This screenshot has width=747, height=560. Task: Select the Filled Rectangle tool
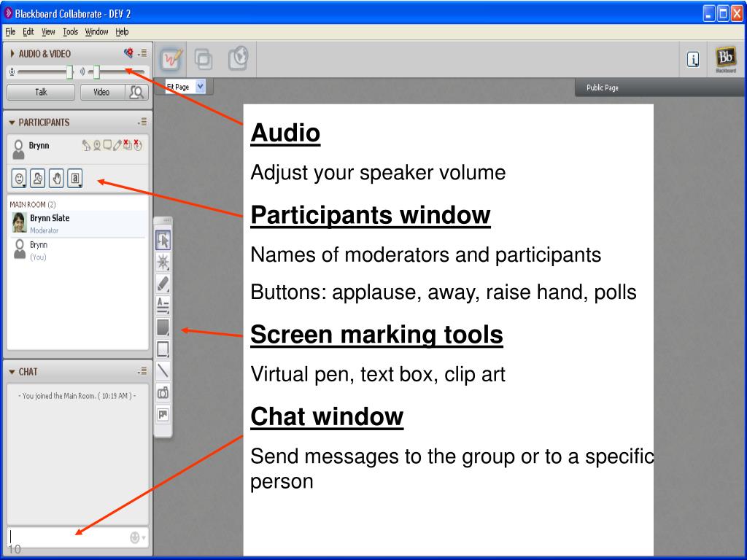tap(163, 327)
